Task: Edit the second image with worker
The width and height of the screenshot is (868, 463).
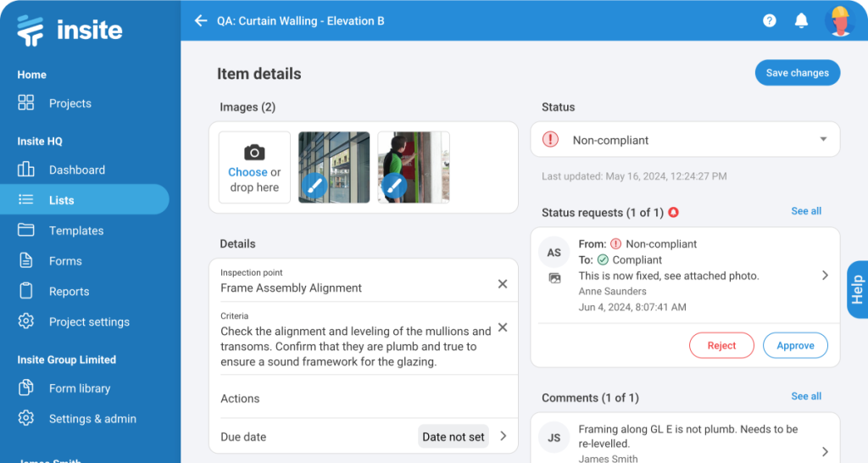Action: (393, 185)
